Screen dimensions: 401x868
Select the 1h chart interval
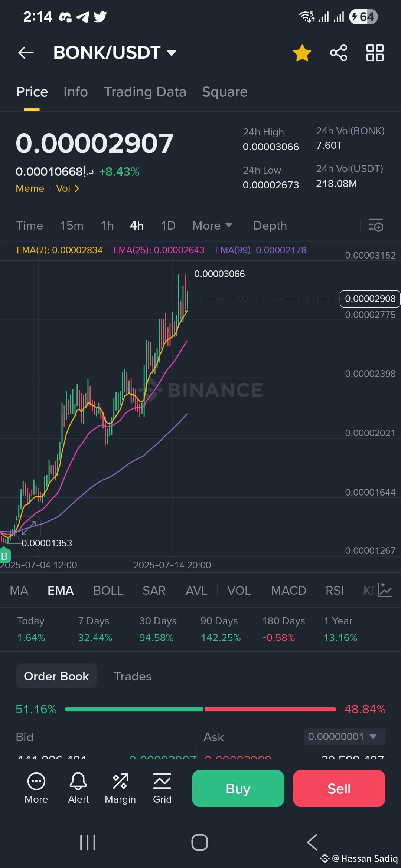point(107,226)
